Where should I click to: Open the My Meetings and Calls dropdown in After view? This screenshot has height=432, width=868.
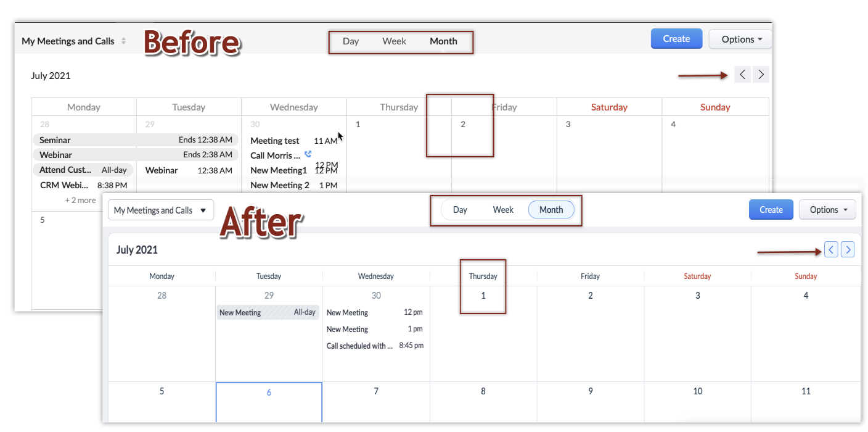pos(161,210)
